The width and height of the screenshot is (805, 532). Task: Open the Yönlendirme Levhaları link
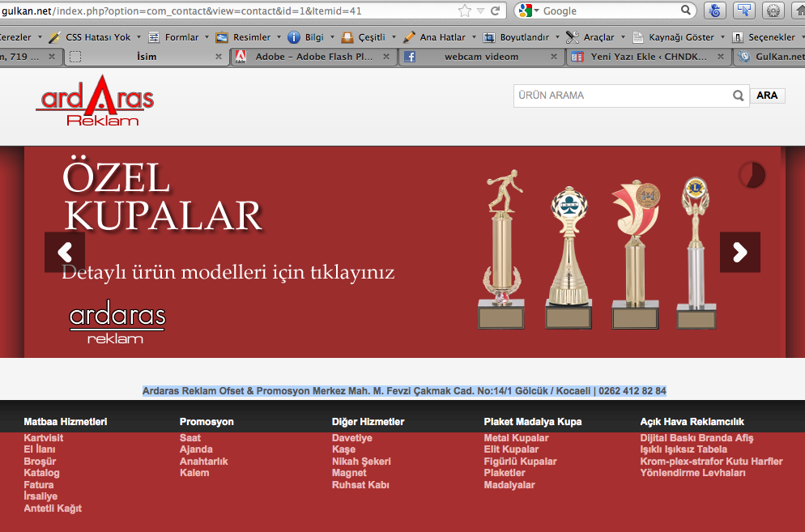(x=692, y=473)
